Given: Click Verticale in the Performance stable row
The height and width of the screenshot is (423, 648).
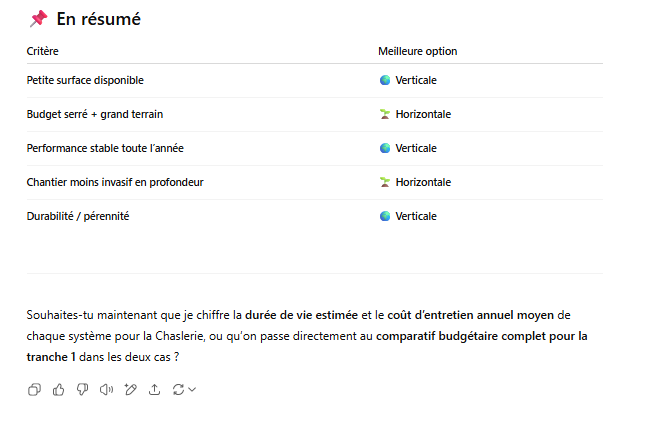Looking at the screenshot, I should 416,148.
